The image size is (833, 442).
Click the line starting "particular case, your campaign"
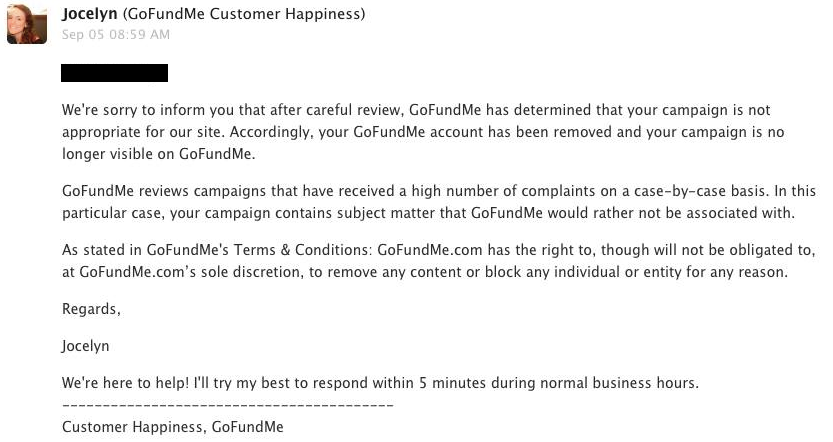point(428,214)
